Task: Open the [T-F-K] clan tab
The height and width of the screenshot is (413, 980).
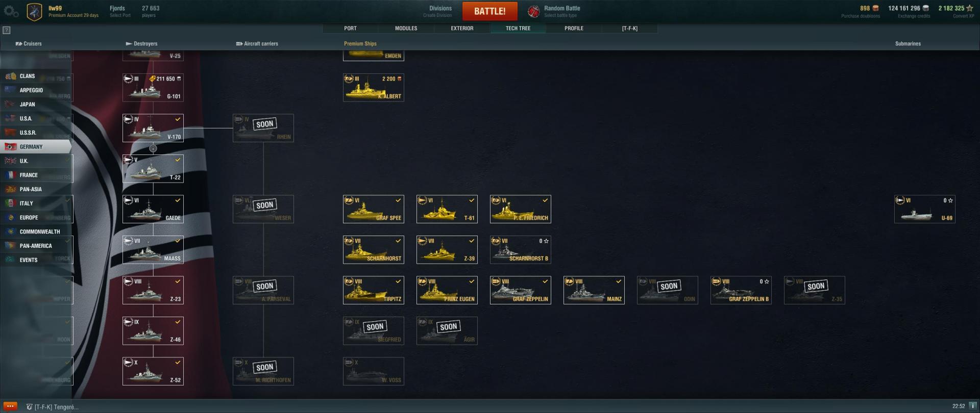Action: point(629,29)
